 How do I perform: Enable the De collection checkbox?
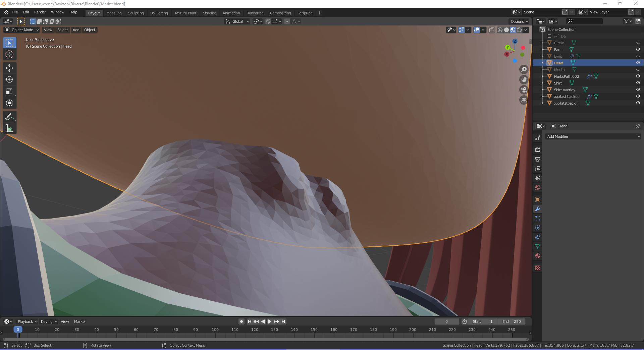(x=549, y=36)
